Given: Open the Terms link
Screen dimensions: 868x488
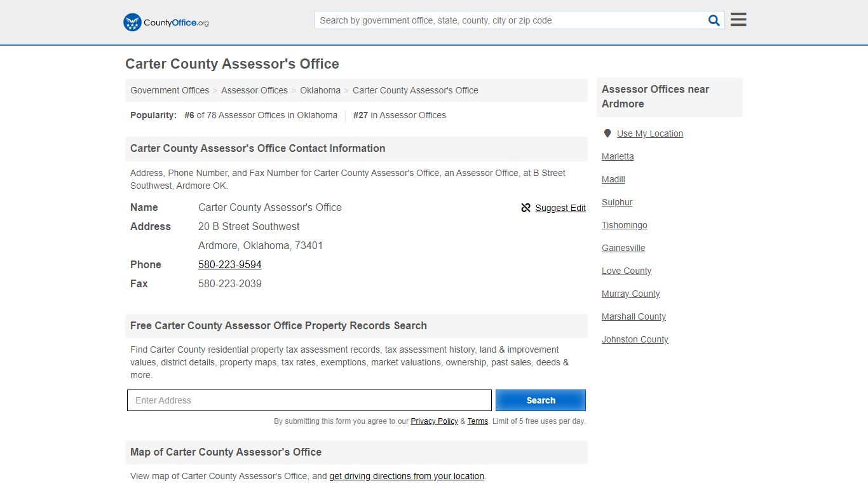Looking at the screenshot, I should 477,421.
